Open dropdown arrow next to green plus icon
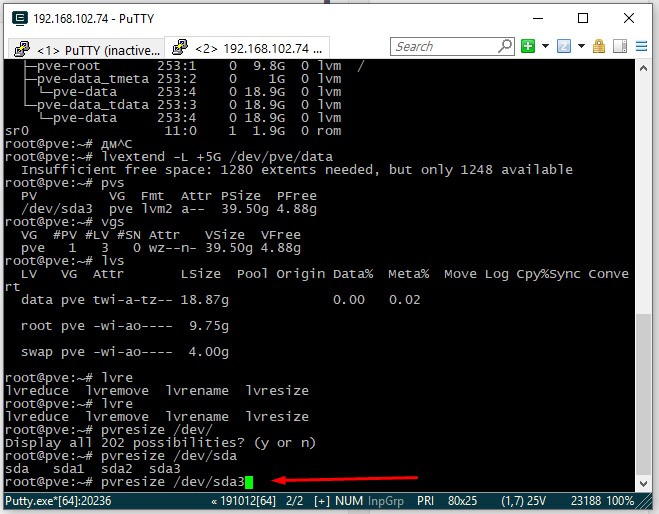Screen dimensions: 659x514 pos(546,46)
